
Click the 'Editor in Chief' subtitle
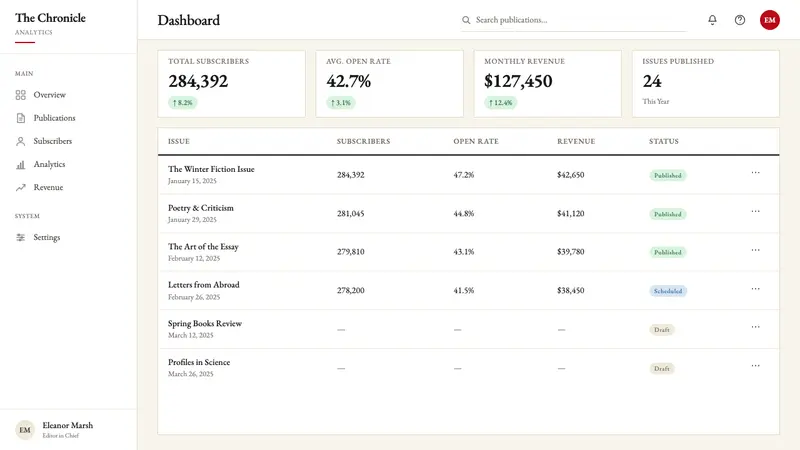tap(61, 436)
